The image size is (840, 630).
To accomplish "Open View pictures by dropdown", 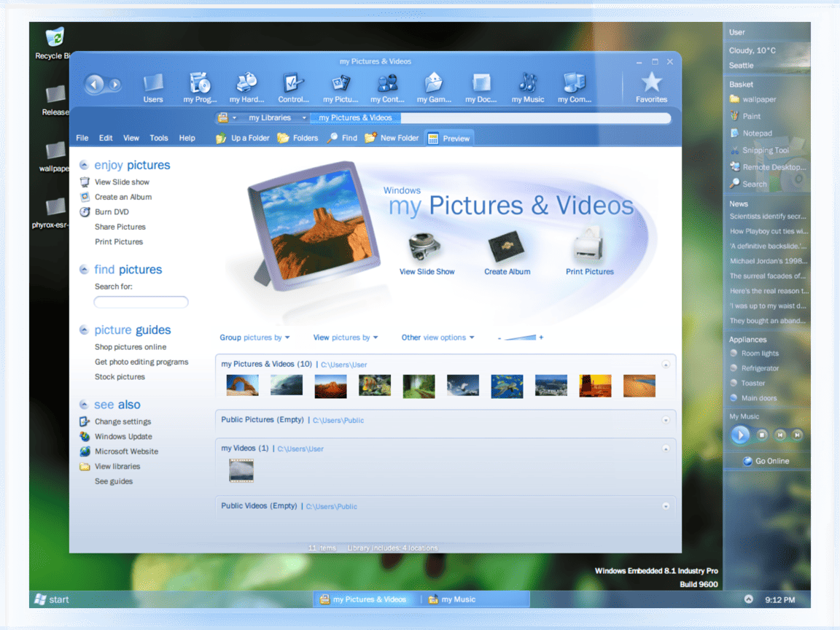I will pos(346,338).
